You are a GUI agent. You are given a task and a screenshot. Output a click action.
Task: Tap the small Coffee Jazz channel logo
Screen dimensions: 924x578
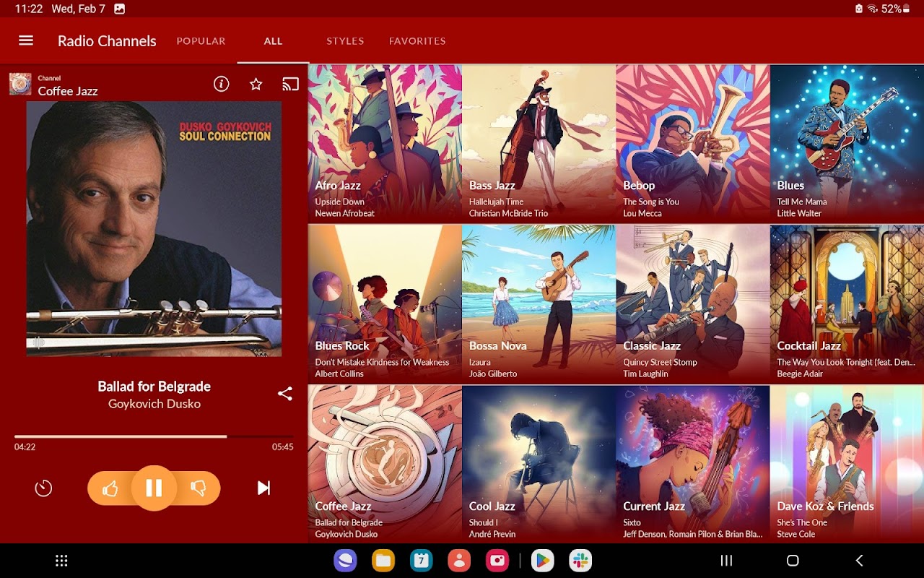20,84
